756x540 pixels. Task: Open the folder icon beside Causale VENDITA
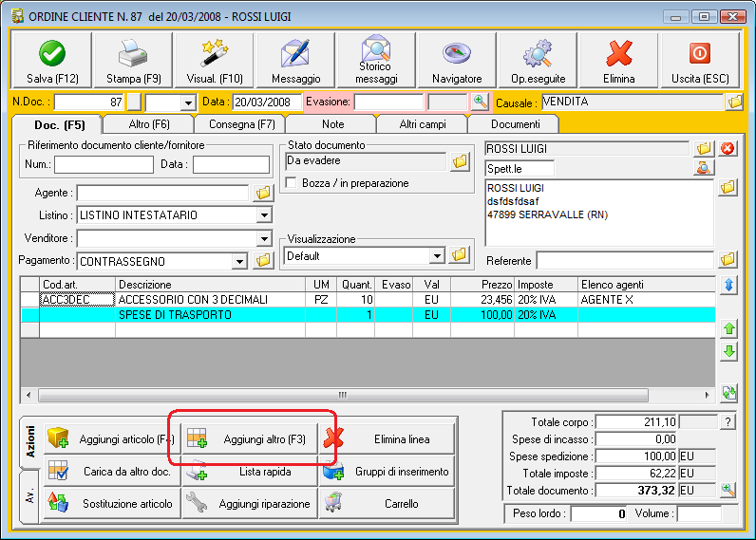click(x=734, y=102)
